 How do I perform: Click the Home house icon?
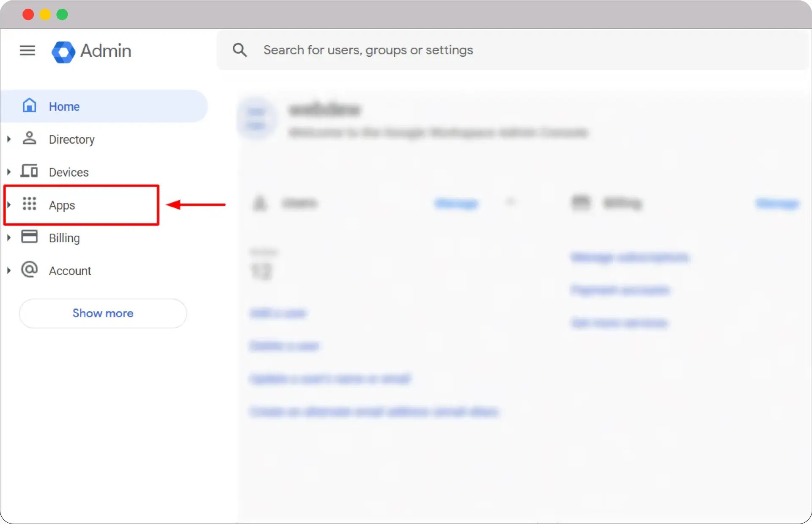pyautogui.click(x=29, y=105)
